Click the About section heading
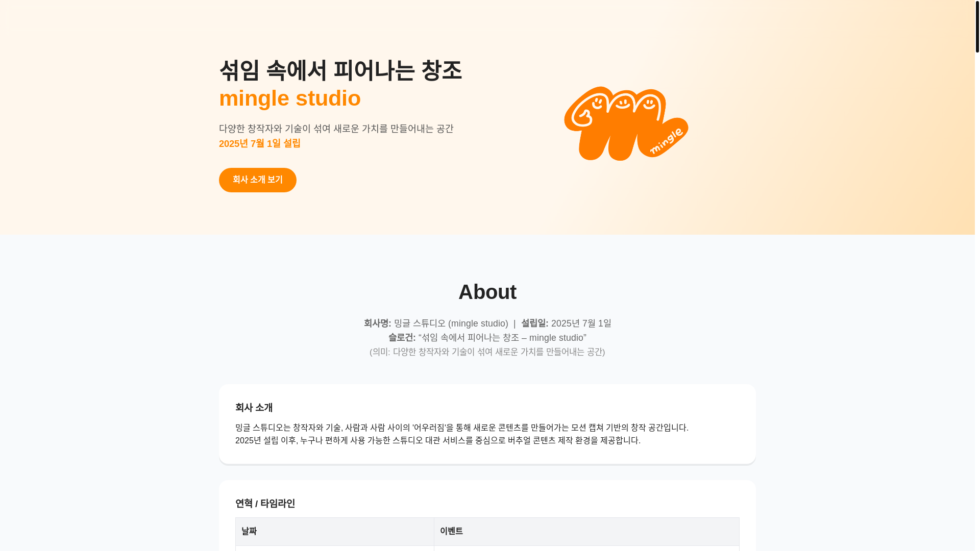Viewport: 980px width, 551px height. [x=487, y=292]
